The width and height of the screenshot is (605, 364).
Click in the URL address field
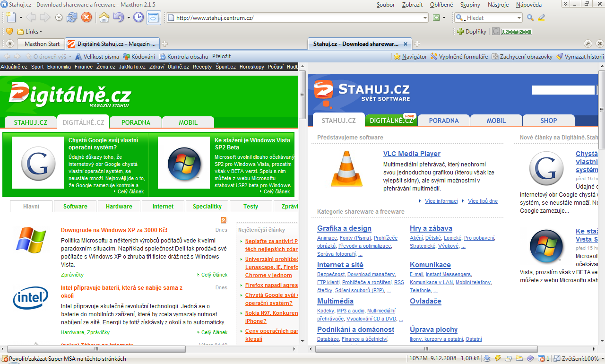pyautogui.click(x=298, y=18)
